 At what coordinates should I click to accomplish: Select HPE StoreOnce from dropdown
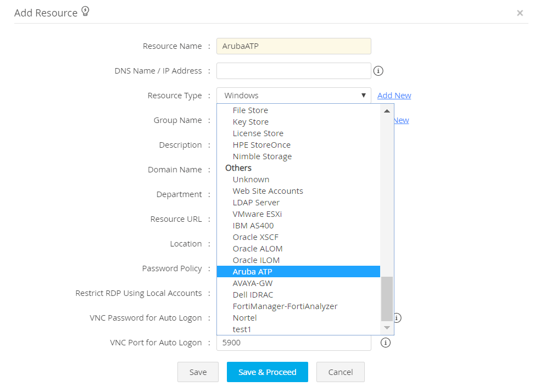[x=261, y=145]
